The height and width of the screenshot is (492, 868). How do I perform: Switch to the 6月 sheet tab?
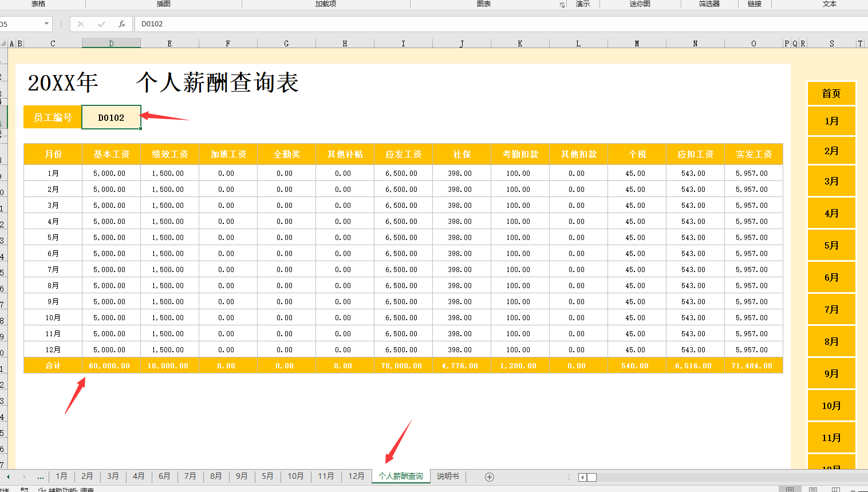(x=164, y=476)
